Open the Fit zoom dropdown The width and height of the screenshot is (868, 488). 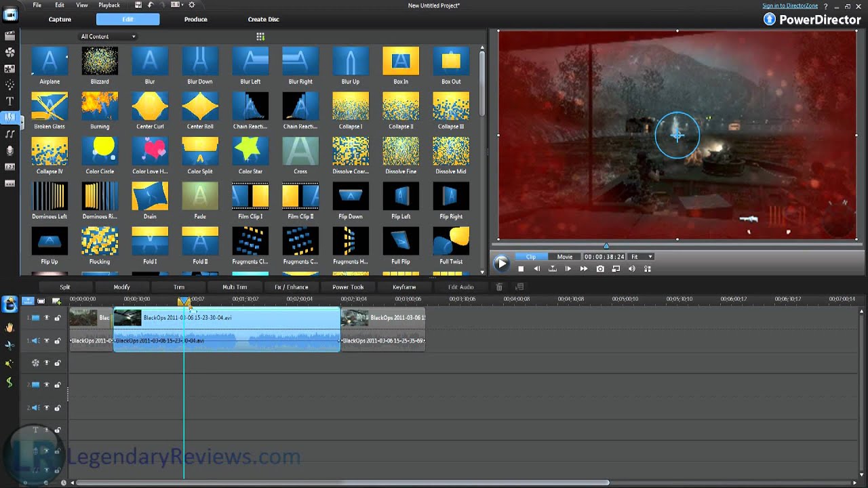(x=642, y=257)
